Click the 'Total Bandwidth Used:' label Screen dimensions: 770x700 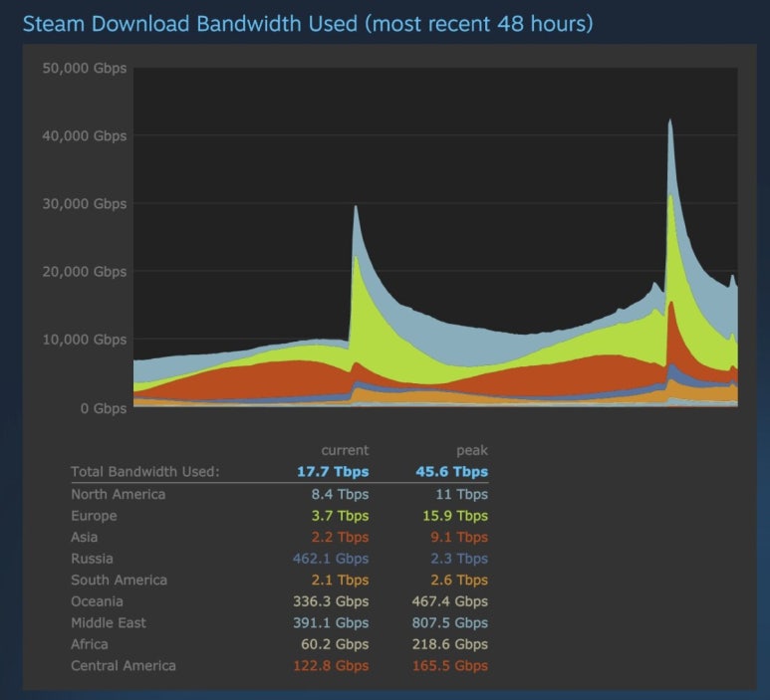tap(145, 471)
